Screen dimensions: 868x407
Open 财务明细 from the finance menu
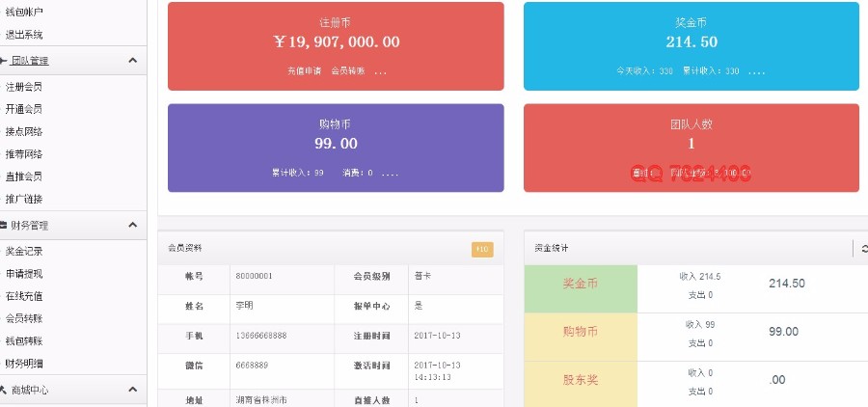click(24, 364)
